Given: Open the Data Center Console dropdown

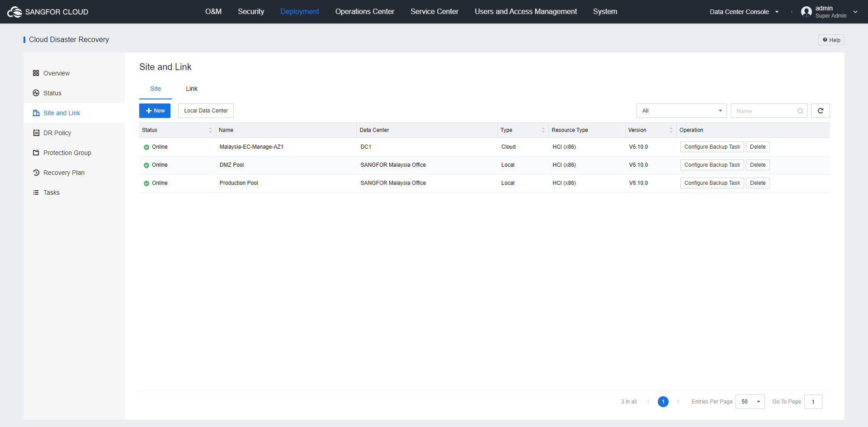Looking at the screenshot, I should (x=744, y=12).
